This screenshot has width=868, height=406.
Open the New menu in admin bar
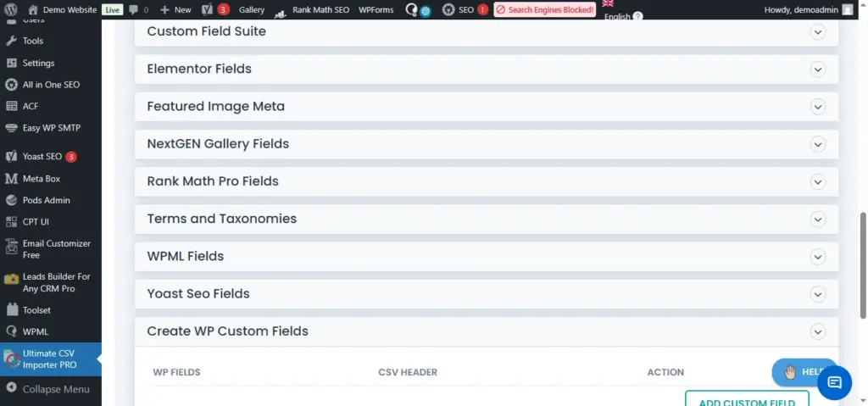tap(175, 9)
